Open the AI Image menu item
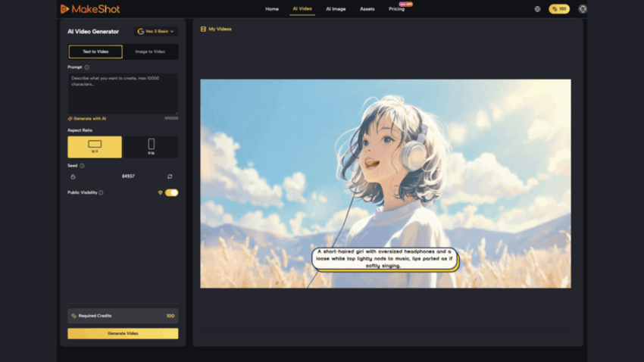 point(336,9)
